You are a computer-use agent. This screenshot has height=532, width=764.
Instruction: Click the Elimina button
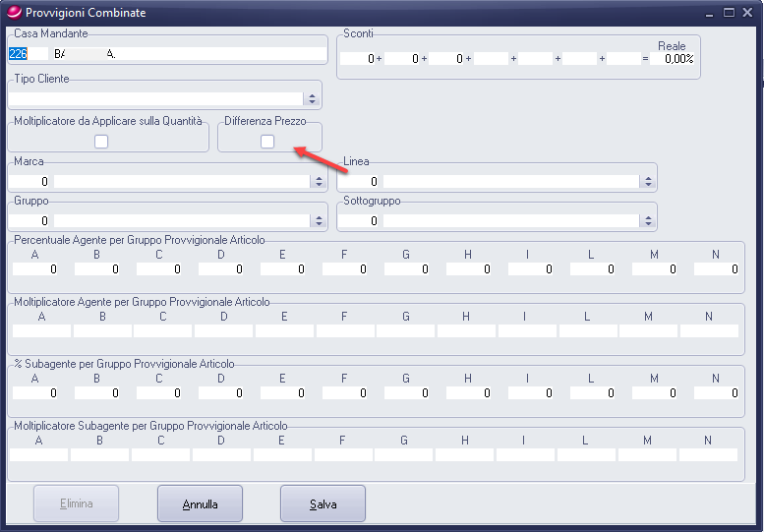tap(77, 503)
